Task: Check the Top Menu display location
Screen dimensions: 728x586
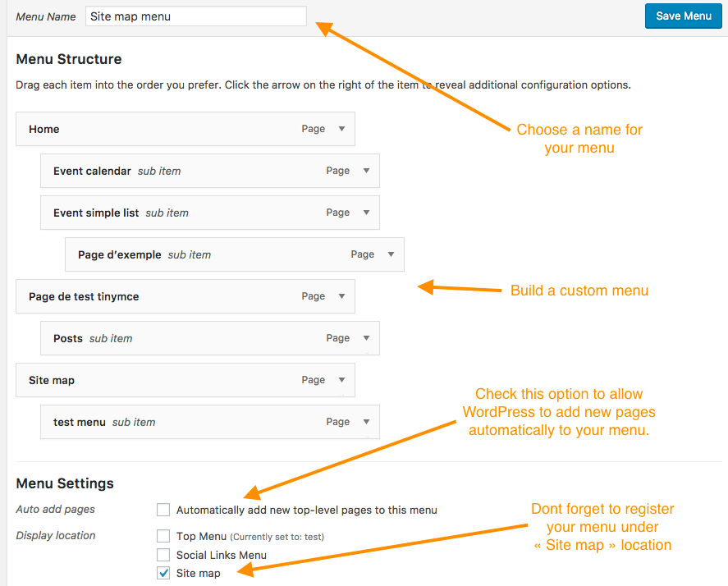Action: 163,536
